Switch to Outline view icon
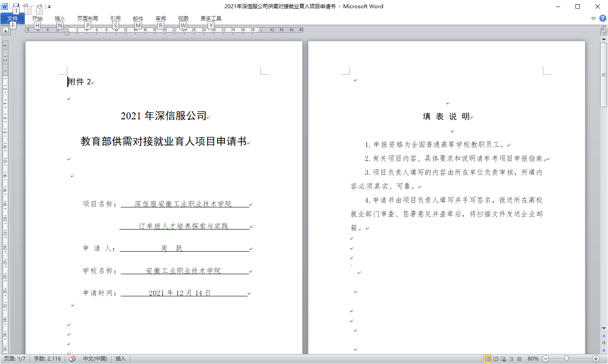The height and width of the screenshot is (364, 608). pos(511,359)
